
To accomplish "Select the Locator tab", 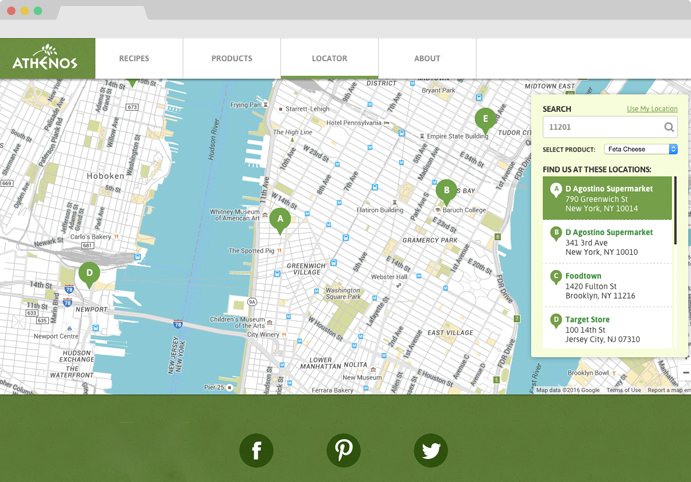I will coord(330,58).
